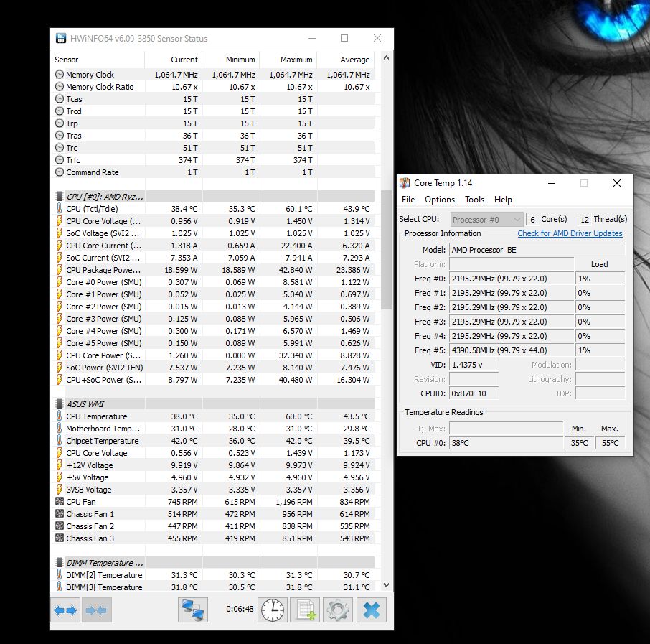The width and height of the screenshot is (650, 644).
Task: Click the Core(s) count field showing 6
Action: pyautogui.click(x=532, y=219)
